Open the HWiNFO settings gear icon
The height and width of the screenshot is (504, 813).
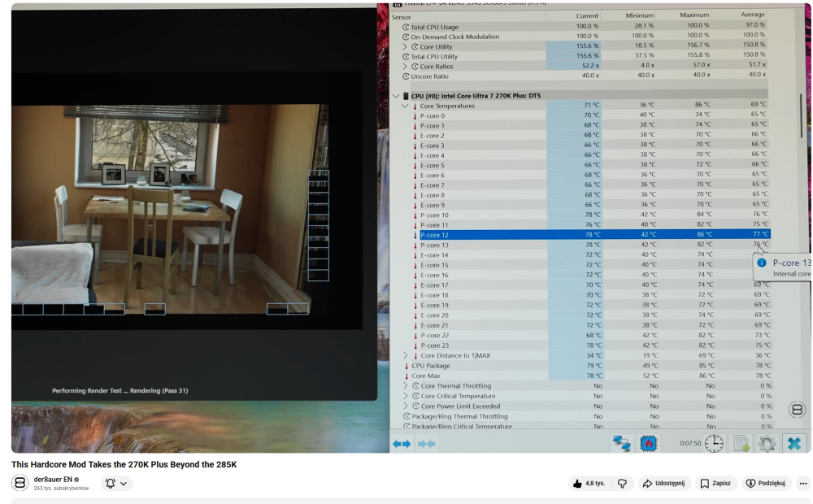(767, 443)
